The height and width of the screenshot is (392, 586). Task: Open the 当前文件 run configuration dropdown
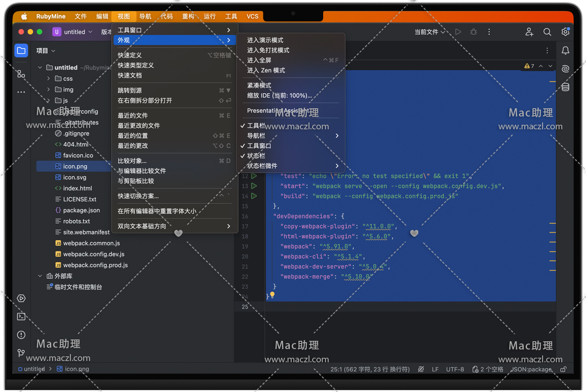430,32
